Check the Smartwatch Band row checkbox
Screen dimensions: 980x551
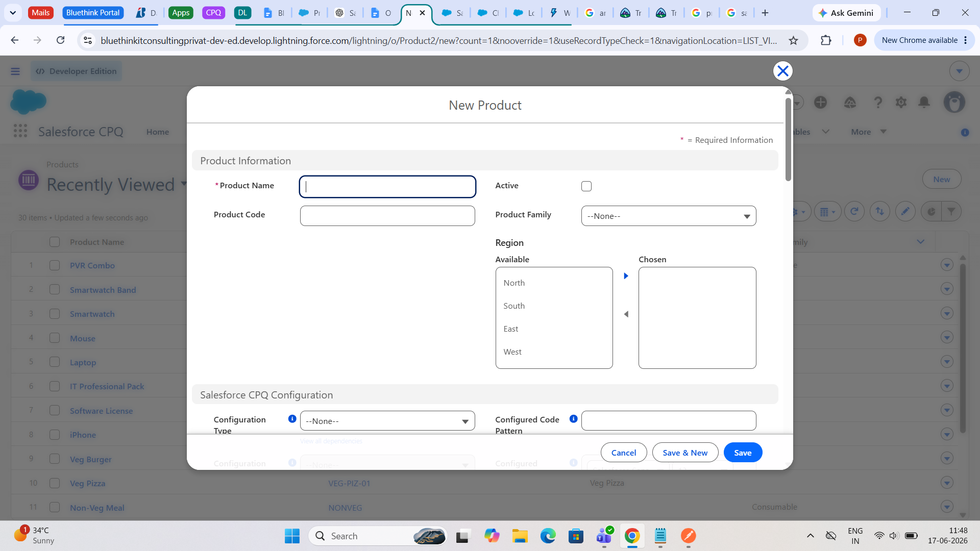click(55, 289)
